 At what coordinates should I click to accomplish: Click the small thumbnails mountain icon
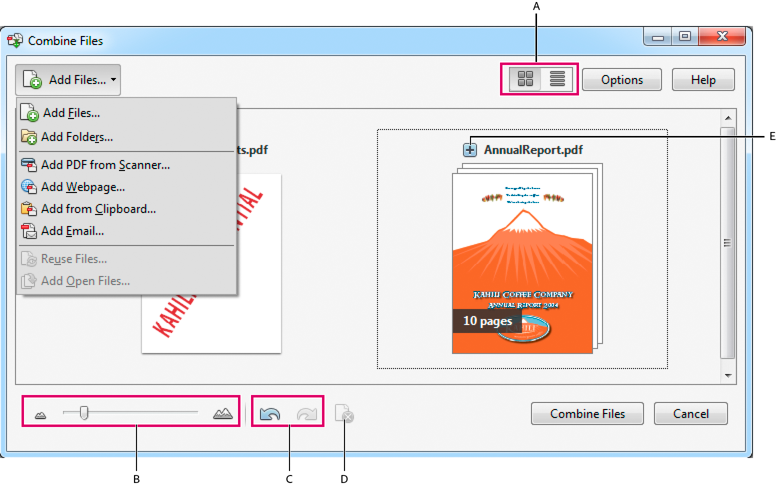tap(41, 415)
